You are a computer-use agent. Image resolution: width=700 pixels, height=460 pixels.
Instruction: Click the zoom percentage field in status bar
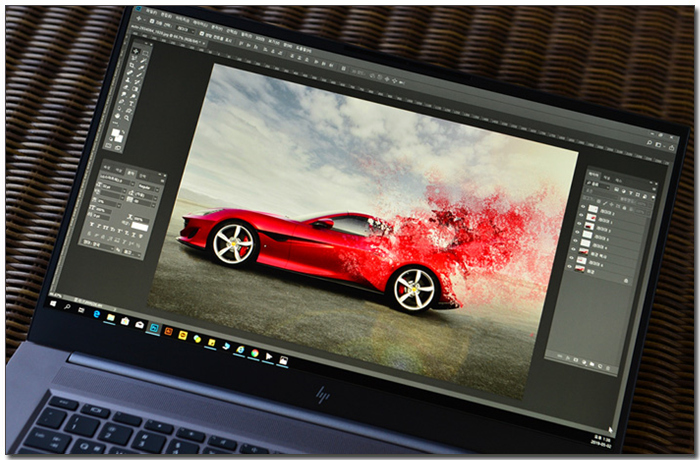[x=55, y=296]
